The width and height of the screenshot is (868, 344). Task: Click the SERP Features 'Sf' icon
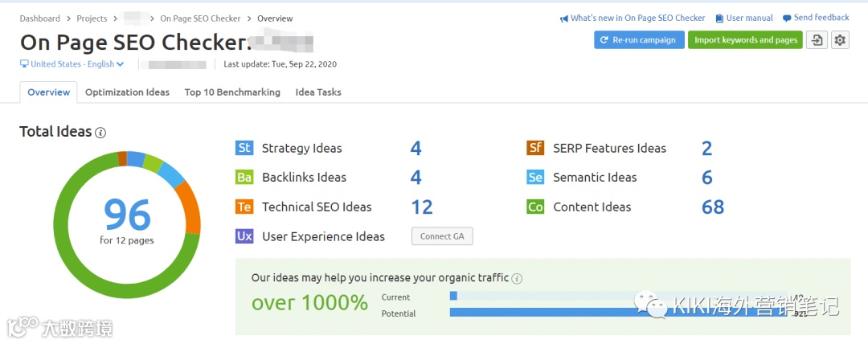[x=535, y=148]
